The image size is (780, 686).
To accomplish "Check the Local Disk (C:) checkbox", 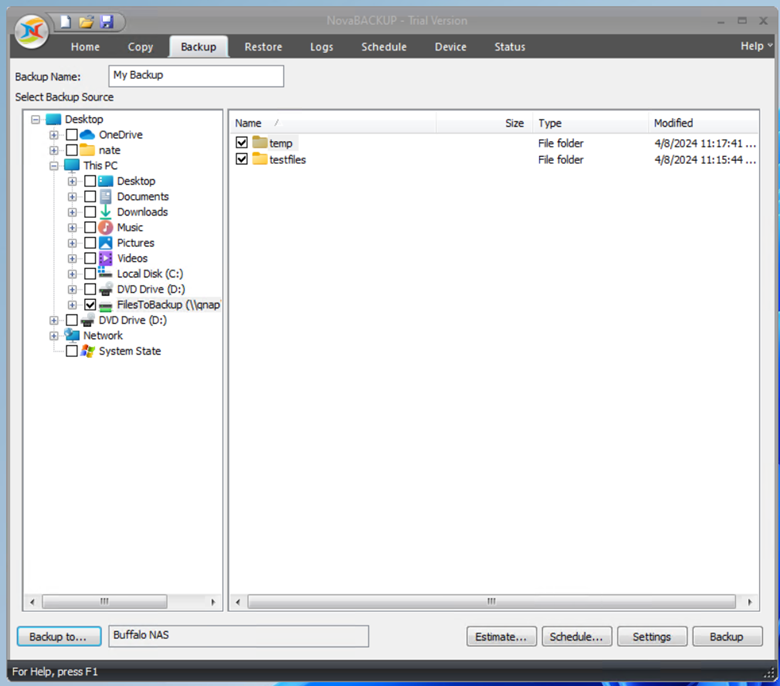I will [90, 274].
